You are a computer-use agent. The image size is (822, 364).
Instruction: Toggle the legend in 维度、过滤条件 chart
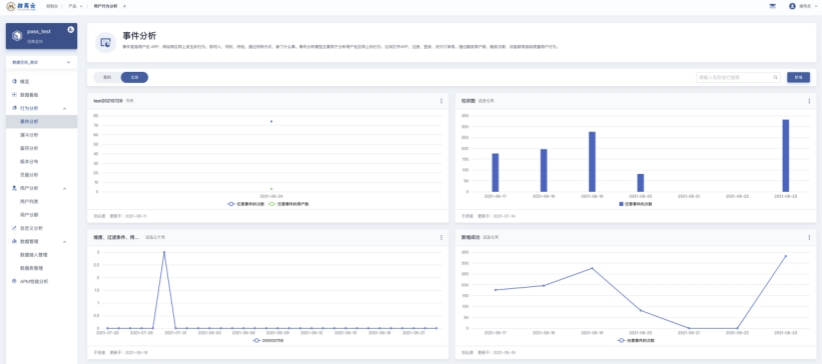tap(268, 340)
